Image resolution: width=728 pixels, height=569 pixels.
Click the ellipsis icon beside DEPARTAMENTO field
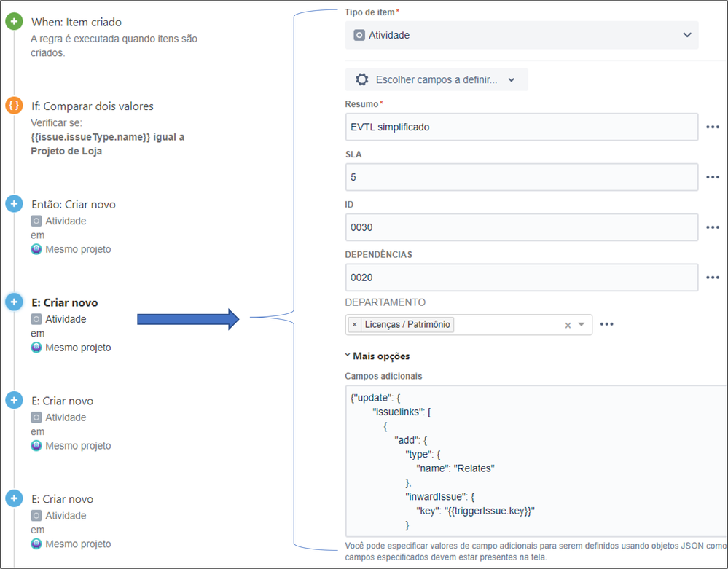[x=607, y=324]
